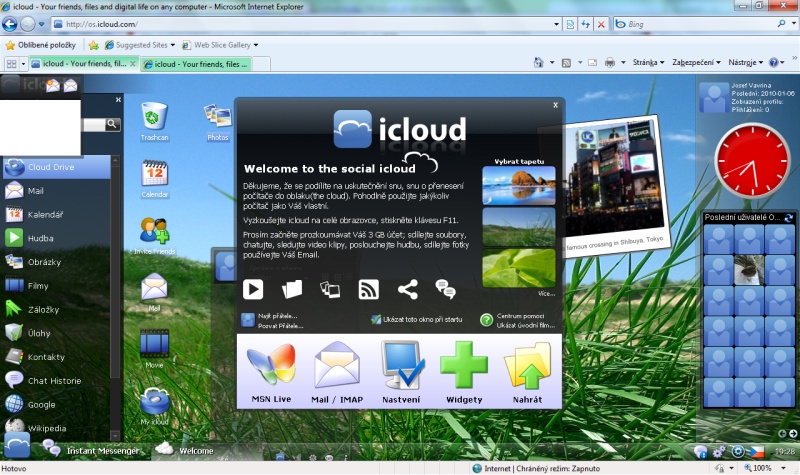Select Hudba in the sidebar menu
This screenshot has width=800, height=475.
coord(56,238)
